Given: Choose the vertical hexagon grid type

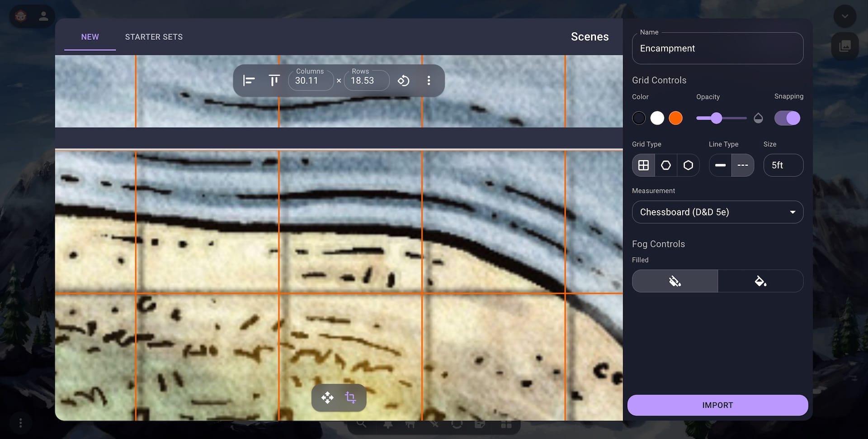Looking at the screenshot, I should [665, 165].
